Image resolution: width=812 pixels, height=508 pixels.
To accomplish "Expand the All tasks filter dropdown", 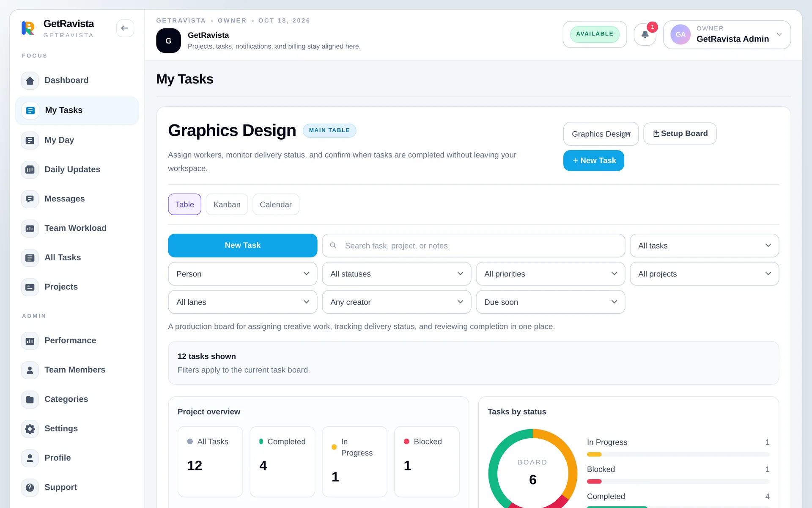I will coord(704,246).
